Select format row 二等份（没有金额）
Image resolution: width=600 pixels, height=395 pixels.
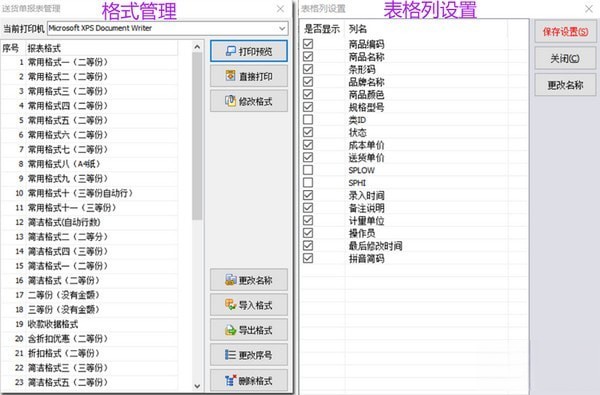(90, 295)
